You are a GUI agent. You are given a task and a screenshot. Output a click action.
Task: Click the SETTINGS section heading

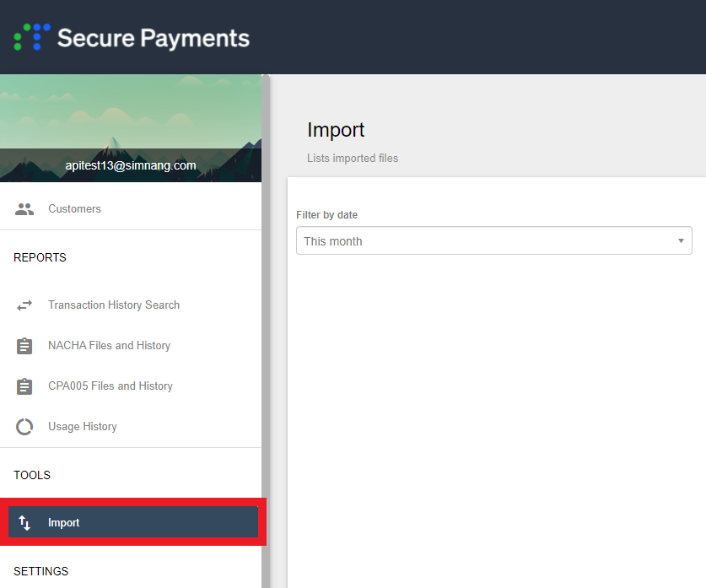(41, 571)
